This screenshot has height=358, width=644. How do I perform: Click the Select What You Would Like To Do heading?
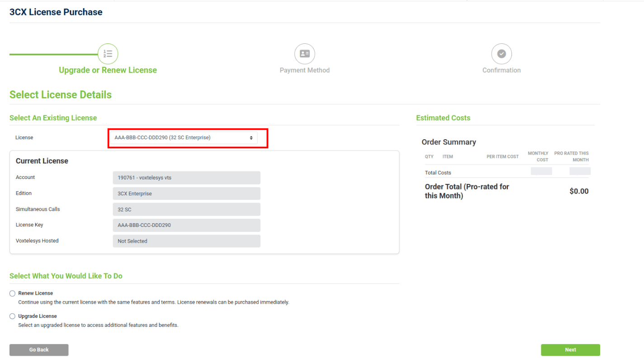tap(66, 276)
